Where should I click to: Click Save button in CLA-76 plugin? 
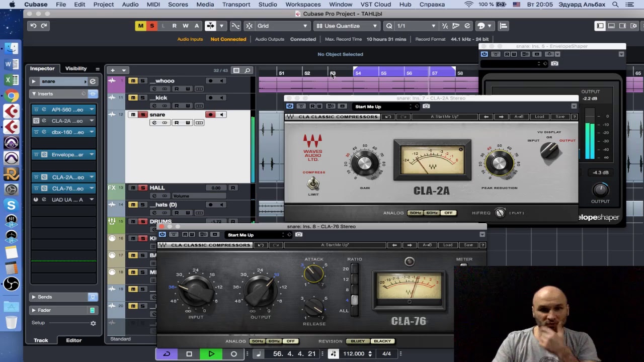pos(468,245)
